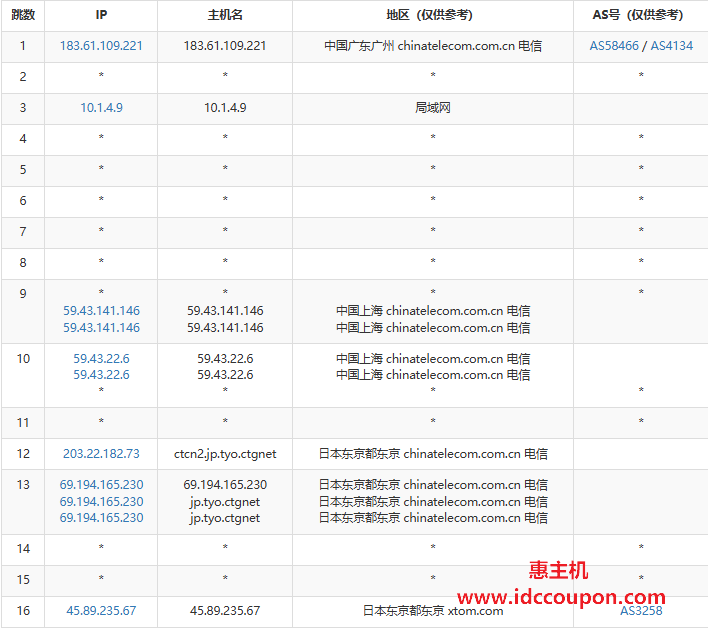Select the hop number 11 cell
This screenshot has height=628, width=708.
[x=23, y=423]
